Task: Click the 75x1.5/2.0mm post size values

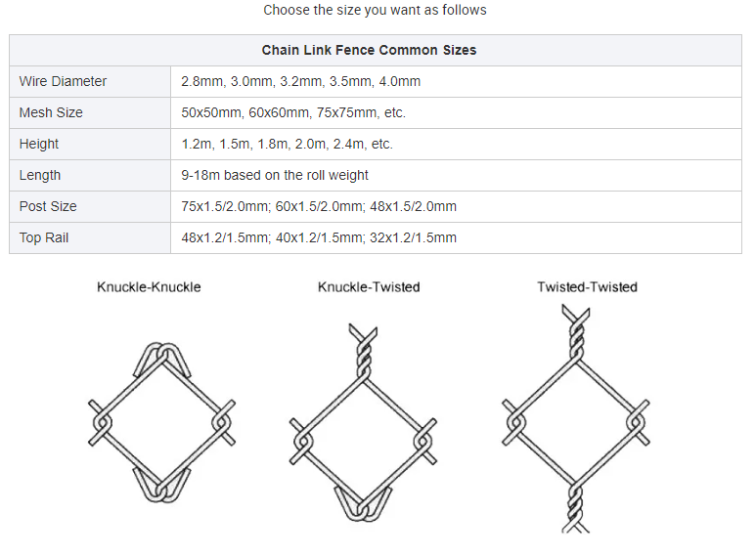Action: (319, 207)
